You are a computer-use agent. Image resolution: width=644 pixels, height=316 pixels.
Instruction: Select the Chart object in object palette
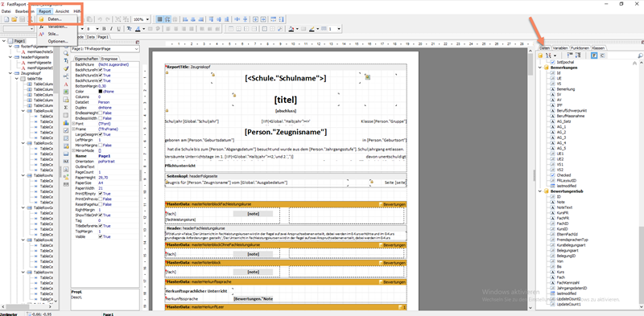pyautogui.click(x=66, y=122)
